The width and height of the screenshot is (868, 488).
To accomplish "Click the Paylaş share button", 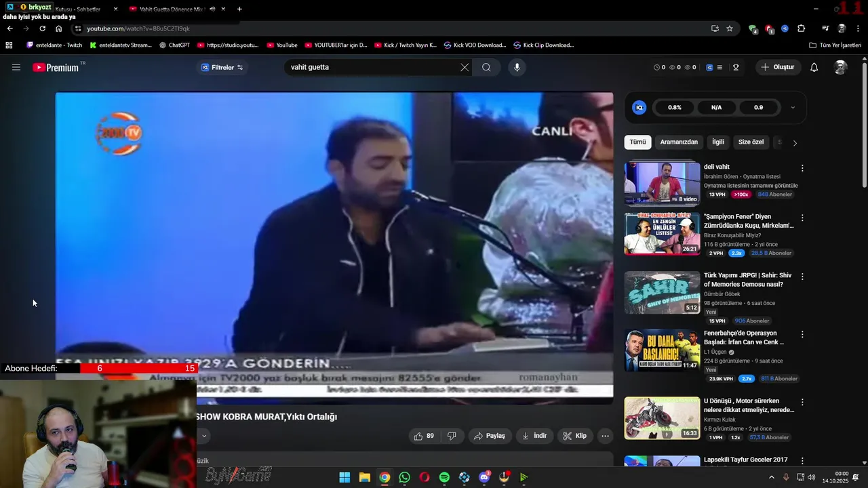I will coord(490,436).
